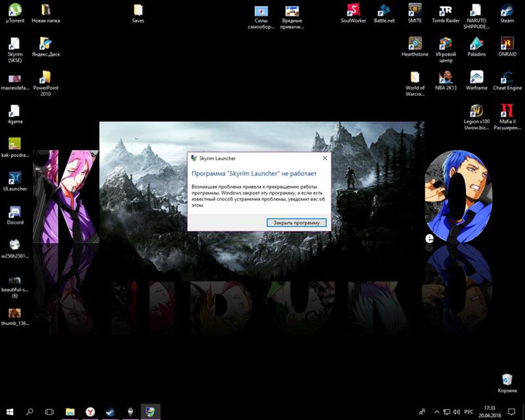Switch to Skyrim in the taskbar

131,411
